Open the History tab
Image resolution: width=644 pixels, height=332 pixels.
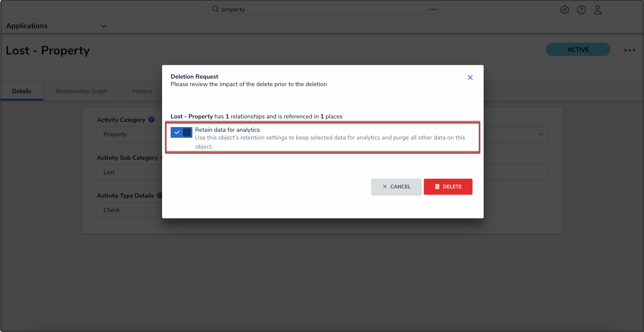142,91
